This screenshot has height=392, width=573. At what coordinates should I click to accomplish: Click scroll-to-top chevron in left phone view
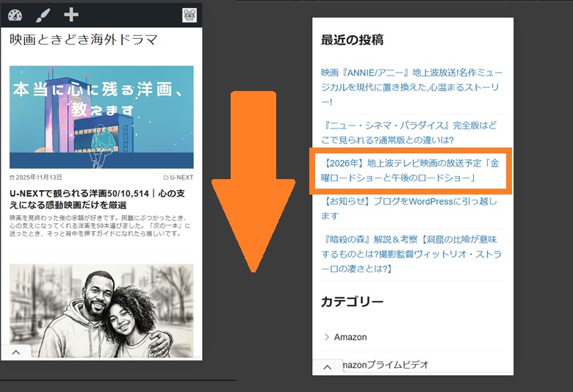coord(16,352)
